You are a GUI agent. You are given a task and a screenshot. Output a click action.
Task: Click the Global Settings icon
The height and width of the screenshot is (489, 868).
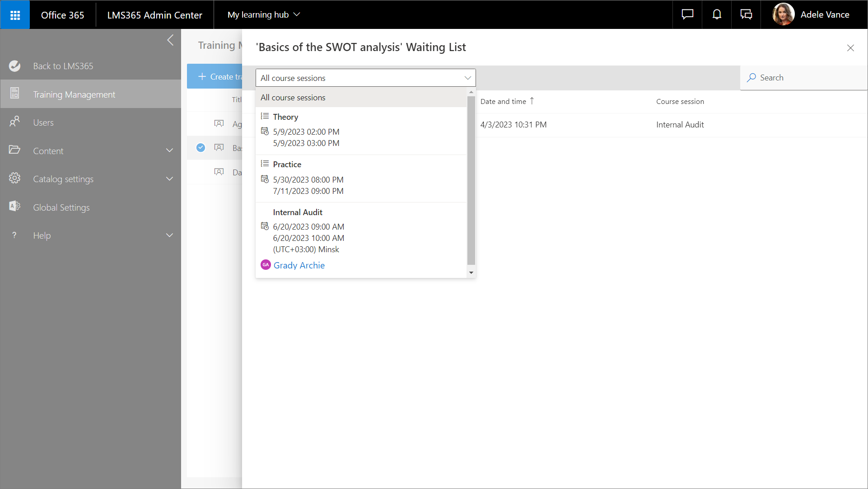pos(14,207)
